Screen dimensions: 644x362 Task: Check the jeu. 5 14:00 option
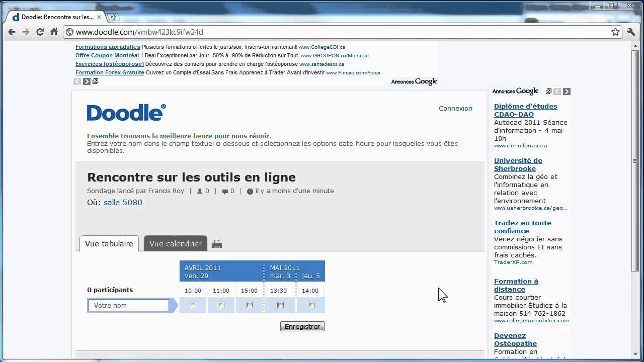coord(311,305)
